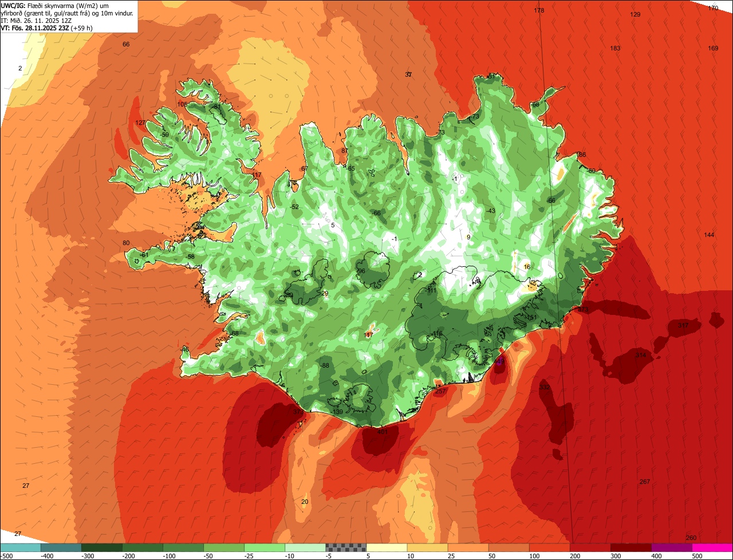This screenshot has height=560, width=733.
Task: Click the darkest green -300 to -200 swatch
Action: tap(102, 547)
